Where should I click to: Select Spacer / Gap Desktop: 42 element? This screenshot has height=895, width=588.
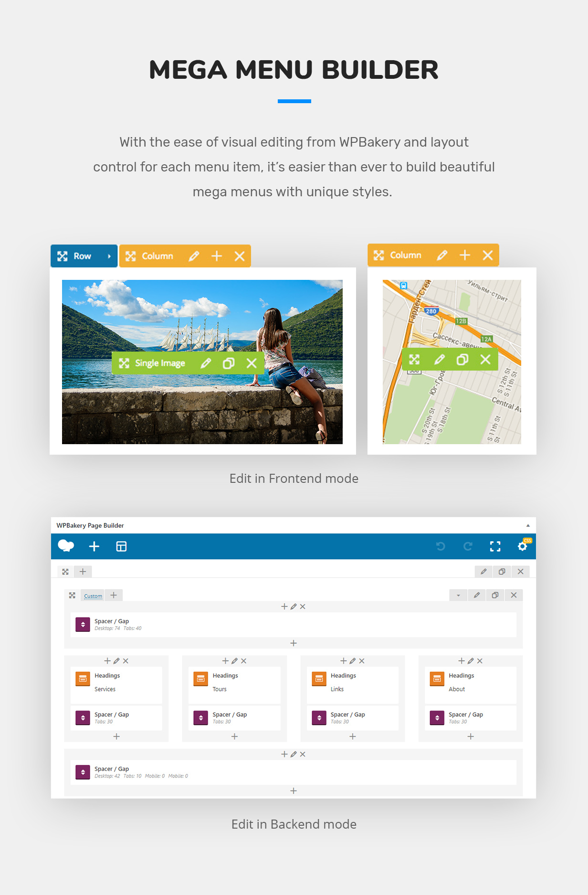click(294, 772)
